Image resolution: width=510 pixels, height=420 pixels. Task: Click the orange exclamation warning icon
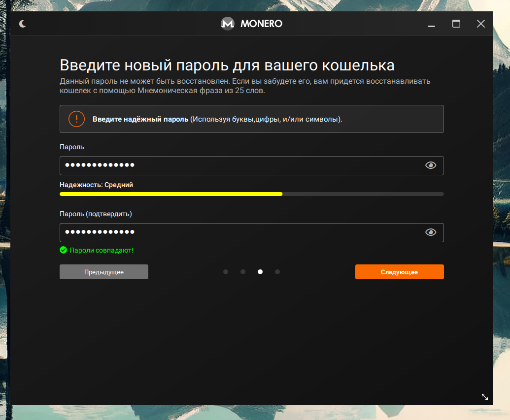76,118
